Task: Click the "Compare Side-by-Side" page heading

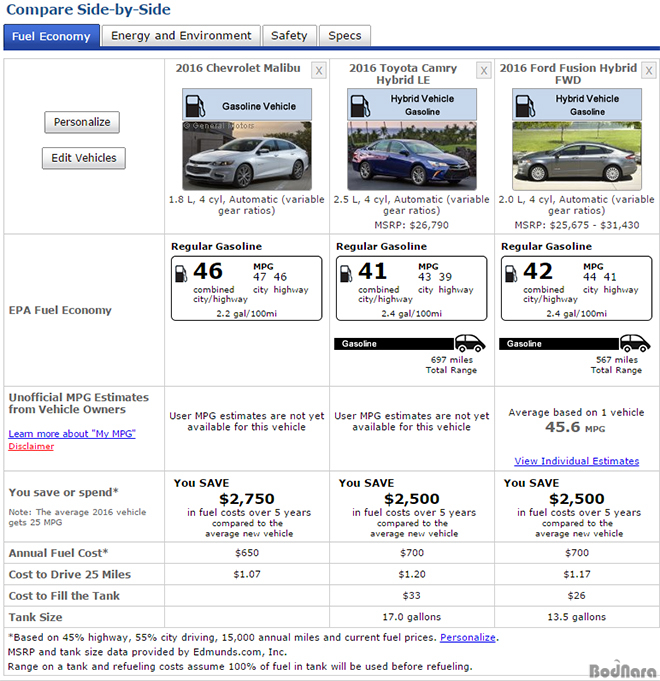Action: coord(89,10)
